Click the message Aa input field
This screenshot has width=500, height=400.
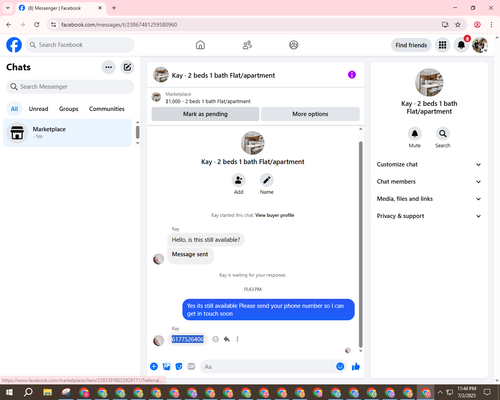[267, 367]
